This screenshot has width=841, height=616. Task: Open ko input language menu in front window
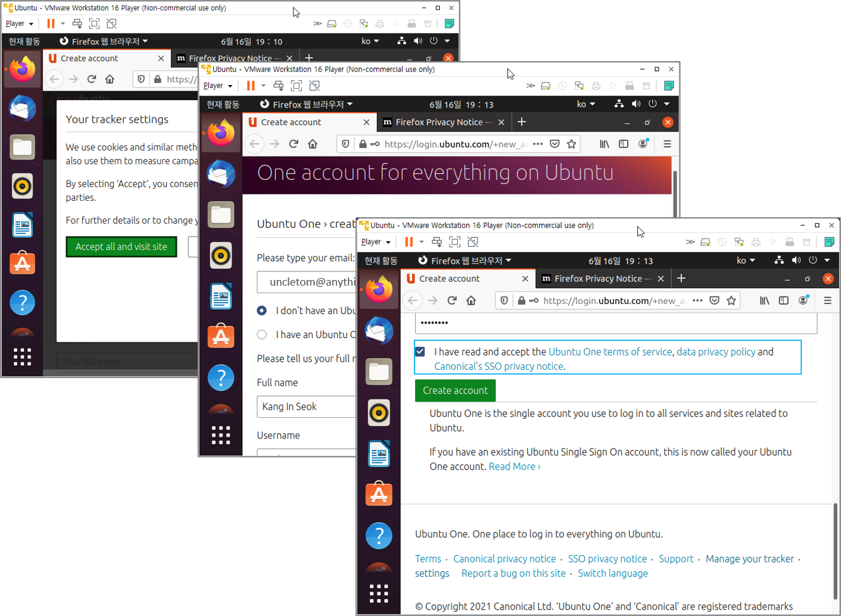tap(746, 260)
